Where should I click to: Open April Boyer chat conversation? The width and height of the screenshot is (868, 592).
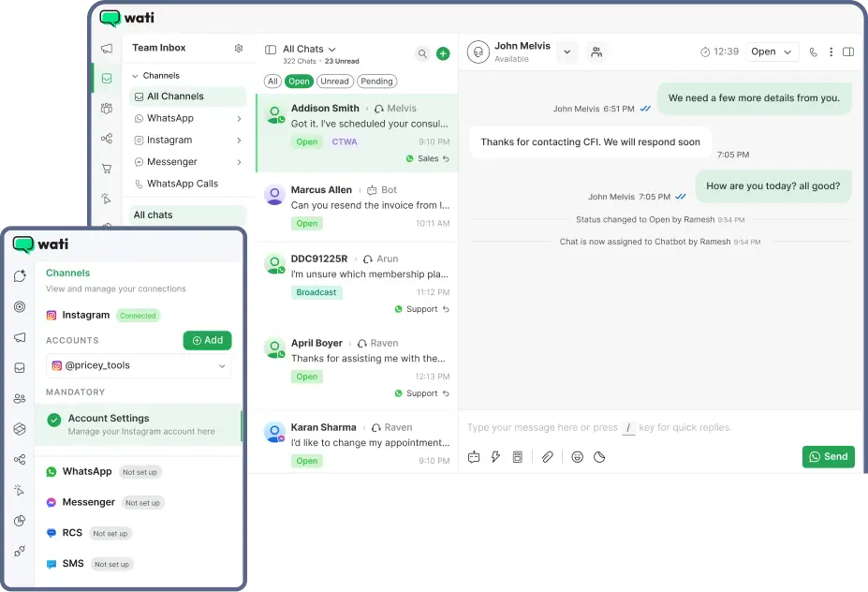357,368
